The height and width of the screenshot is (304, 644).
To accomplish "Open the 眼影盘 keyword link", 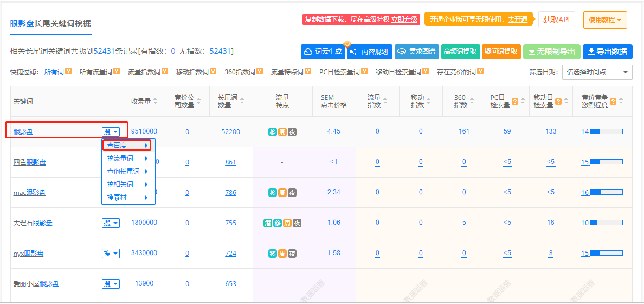I will coord(23,132).
